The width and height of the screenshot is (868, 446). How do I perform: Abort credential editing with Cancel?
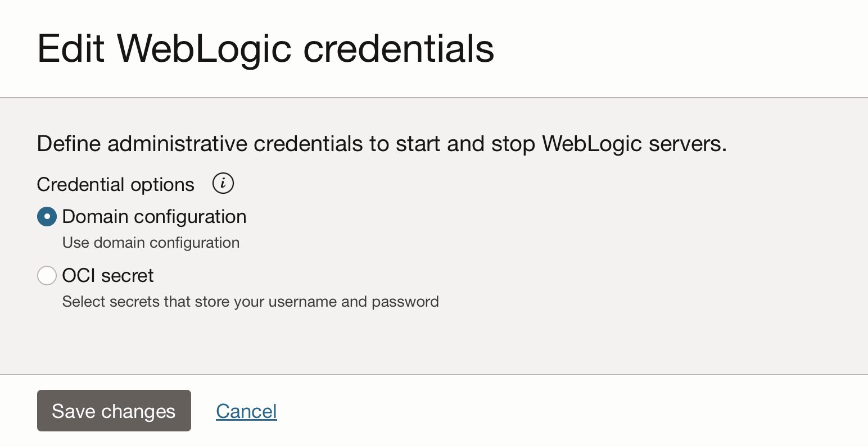tap(246, 411)
